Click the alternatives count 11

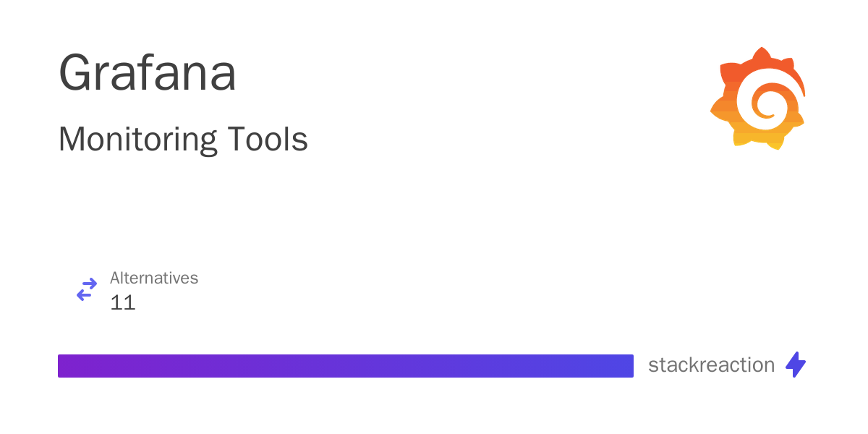[123, 302]
